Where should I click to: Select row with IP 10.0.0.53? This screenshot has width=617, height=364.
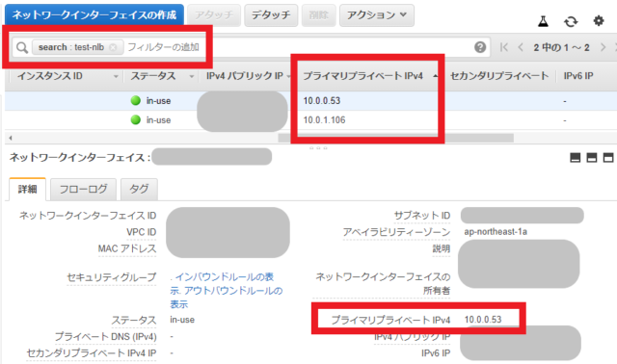pyautogui.click(x=310, y=101)
